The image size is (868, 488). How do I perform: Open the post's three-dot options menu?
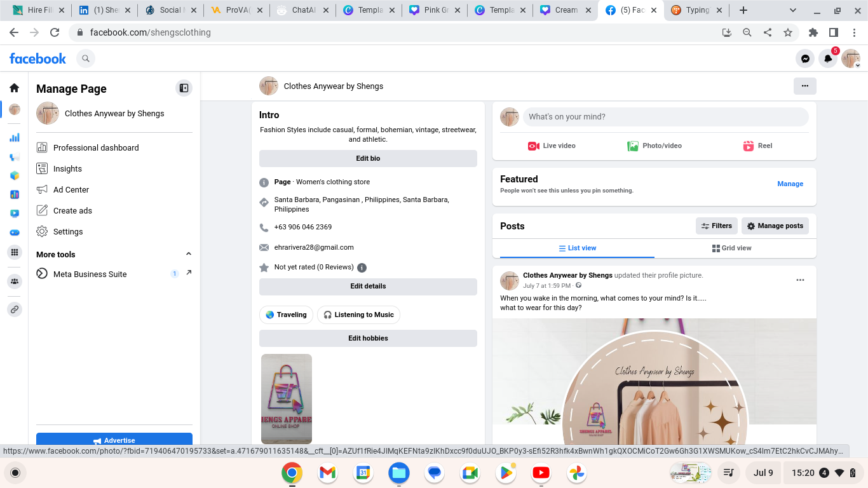801,280
